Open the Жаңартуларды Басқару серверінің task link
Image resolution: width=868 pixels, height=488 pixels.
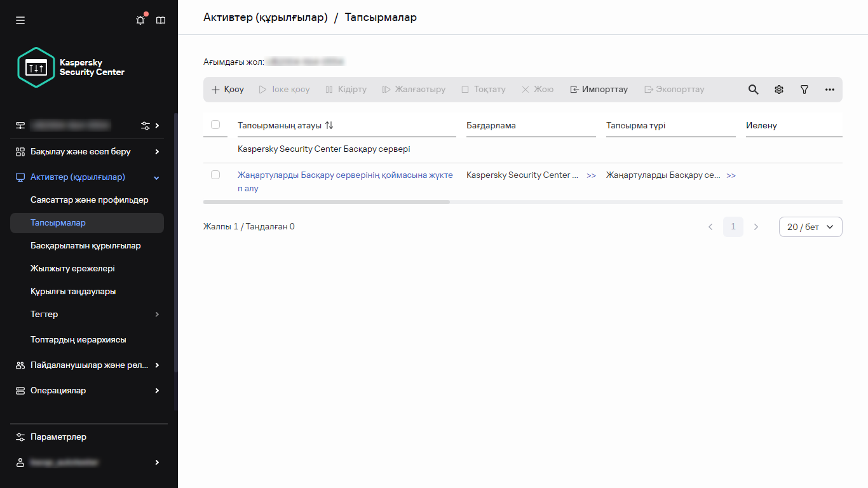346,182
